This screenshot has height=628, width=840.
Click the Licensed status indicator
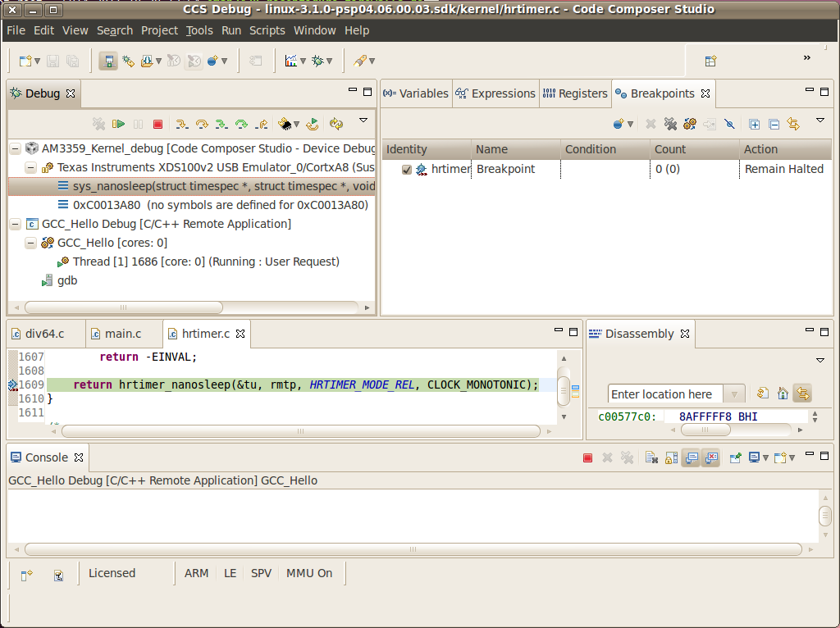pos(112,573)
